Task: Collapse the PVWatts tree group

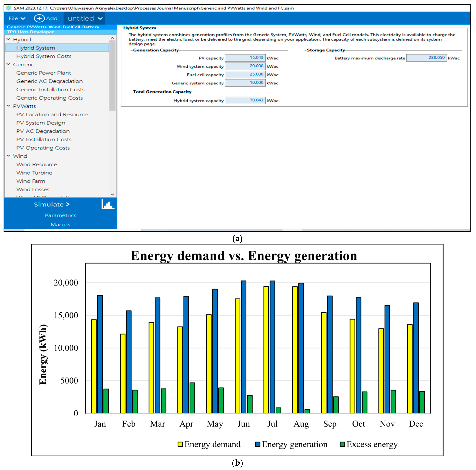Action: coord(8,106)
